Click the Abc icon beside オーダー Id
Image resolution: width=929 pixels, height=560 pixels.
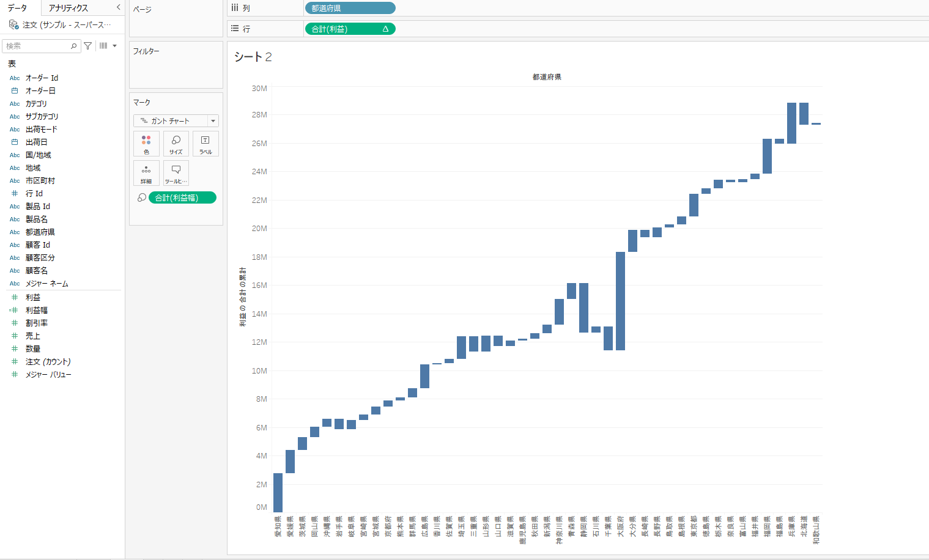coord(15,78)
